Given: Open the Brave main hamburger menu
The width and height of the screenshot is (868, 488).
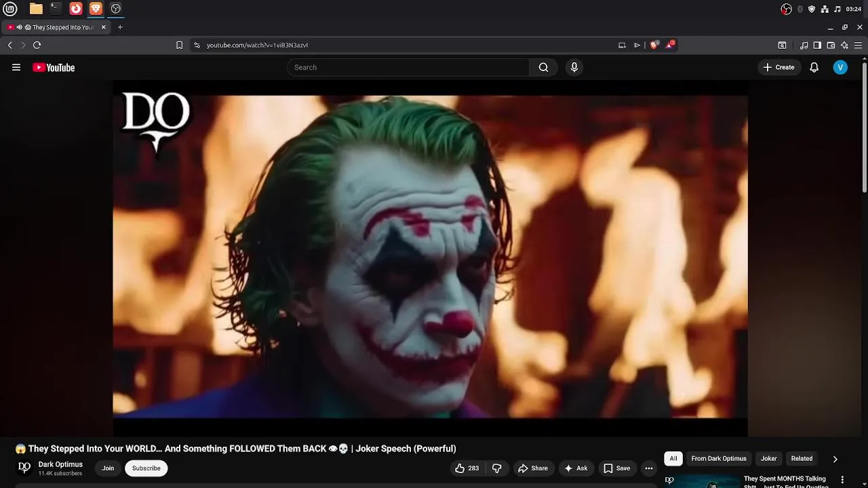Looking at the screenshot, I should coord(859,45).
